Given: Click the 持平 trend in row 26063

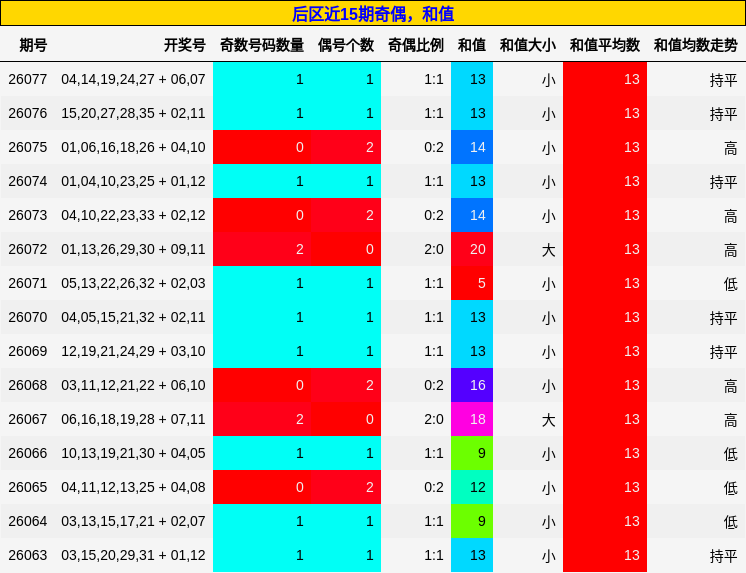Looking at the screenshot, I should [724, 556].
